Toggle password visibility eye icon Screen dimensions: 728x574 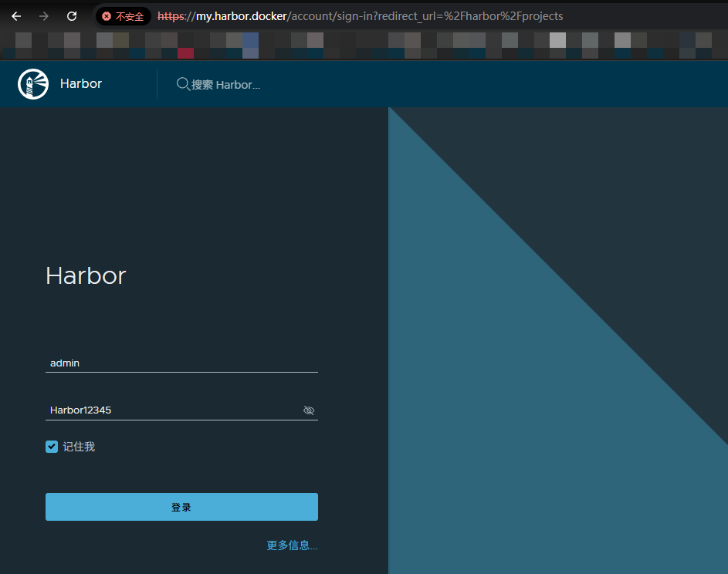[x=309, y=410]
